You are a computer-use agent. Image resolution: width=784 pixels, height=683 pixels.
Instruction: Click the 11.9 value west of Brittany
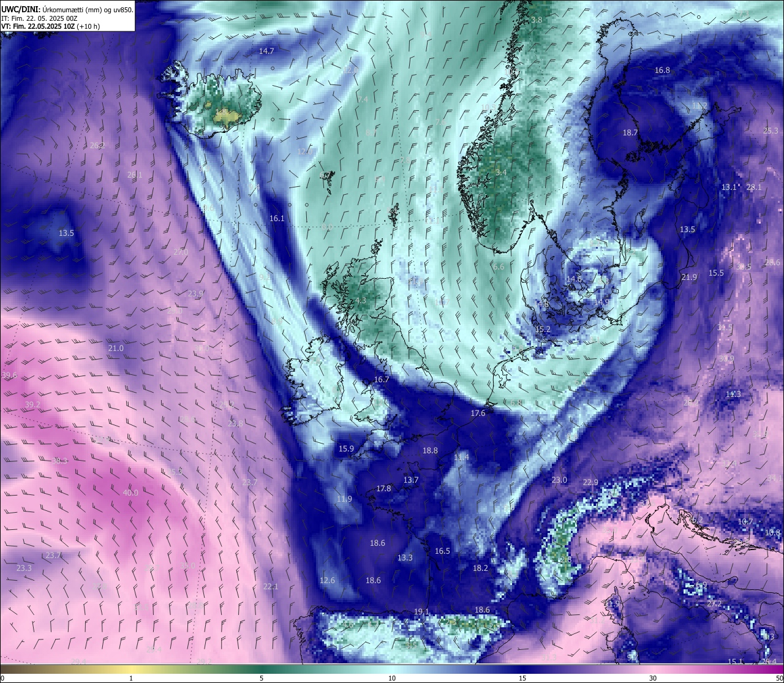[344, 499]
